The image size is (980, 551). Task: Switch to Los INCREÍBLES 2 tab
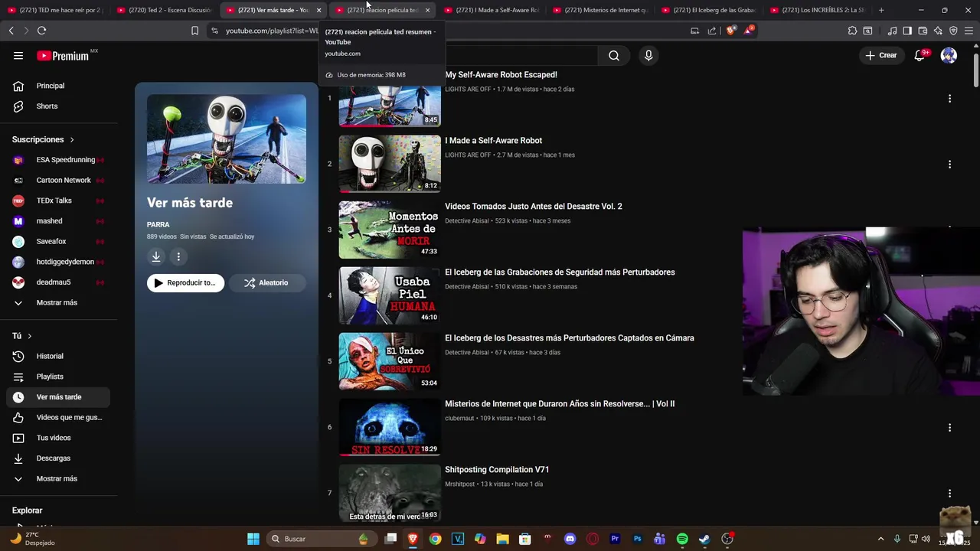(x=818, y=10)
